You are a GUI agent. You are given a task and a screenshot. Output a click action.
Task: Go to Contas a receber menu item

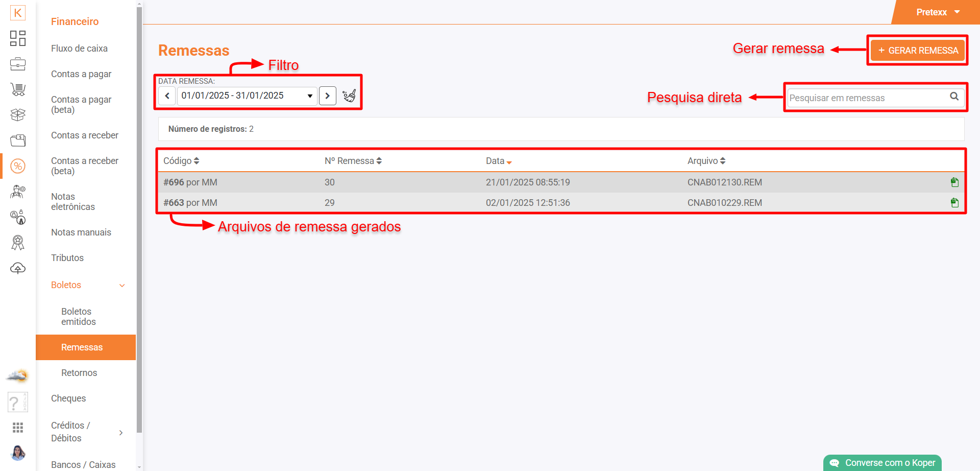click(85, 135)
